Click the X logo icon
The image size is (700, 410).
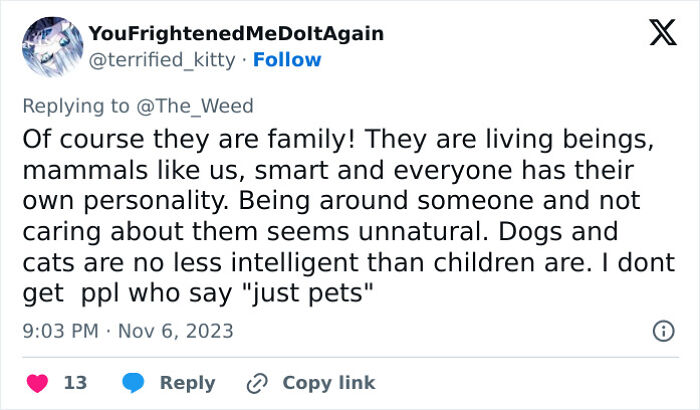click(662, 35)
